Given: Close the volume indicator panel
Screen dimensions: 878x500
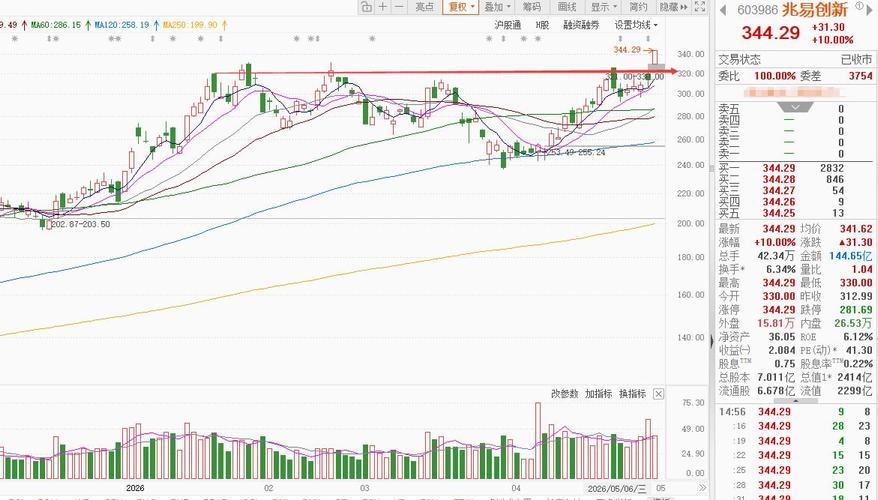Looking at the screenshot, I should pos(658,394).
